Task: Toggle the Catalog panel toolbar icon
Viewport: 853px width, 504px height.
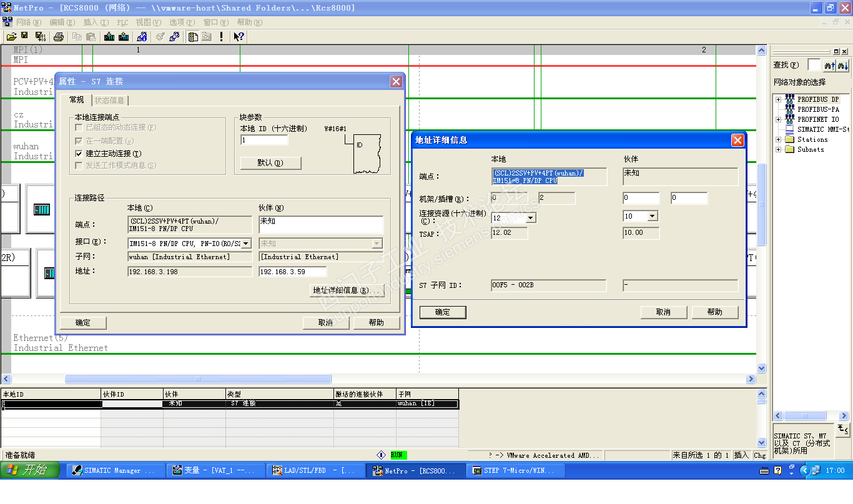Action: pyautogui.click(x=193, y=37)
